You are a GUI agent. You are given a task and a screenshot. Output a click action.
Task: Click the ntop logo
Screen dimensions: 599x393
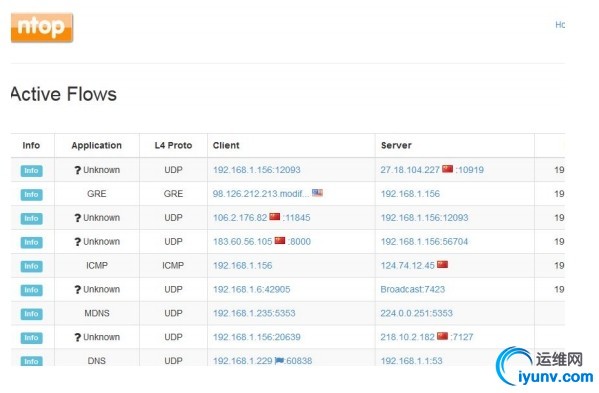[x=42, y=27]
